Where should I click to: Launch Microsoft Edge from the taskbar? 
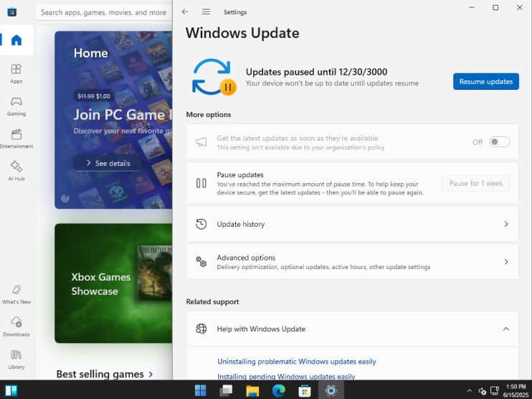(279, 390)
